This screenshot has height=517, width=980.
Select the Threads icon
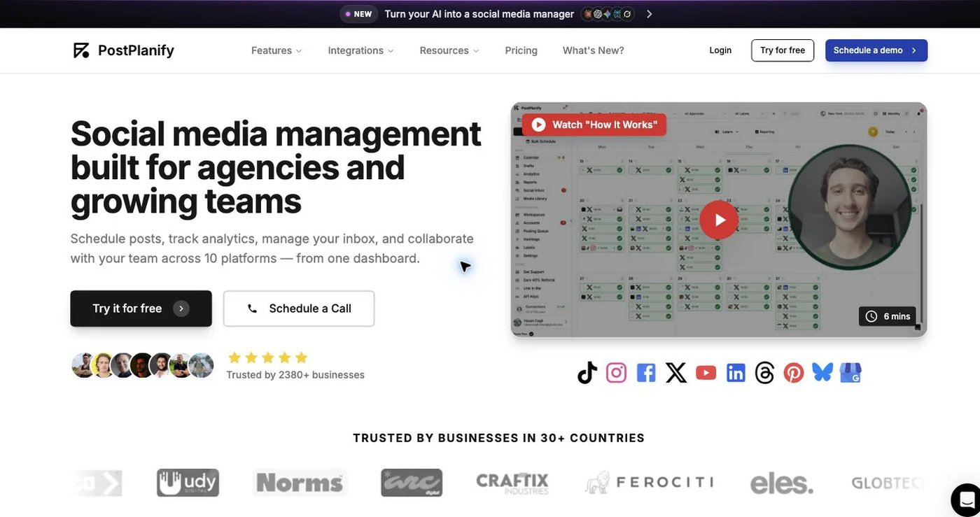point(764,373)
